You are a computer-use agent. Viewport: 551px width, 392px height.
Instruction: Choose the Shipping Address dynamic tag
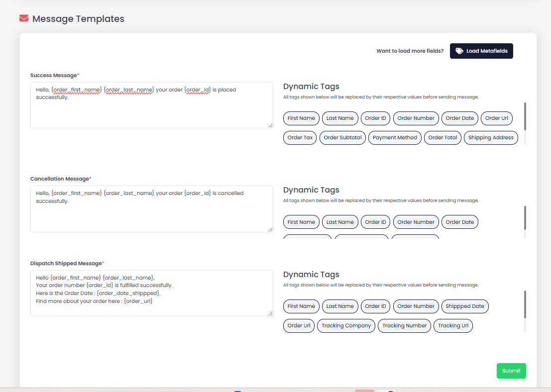(490, 138)
